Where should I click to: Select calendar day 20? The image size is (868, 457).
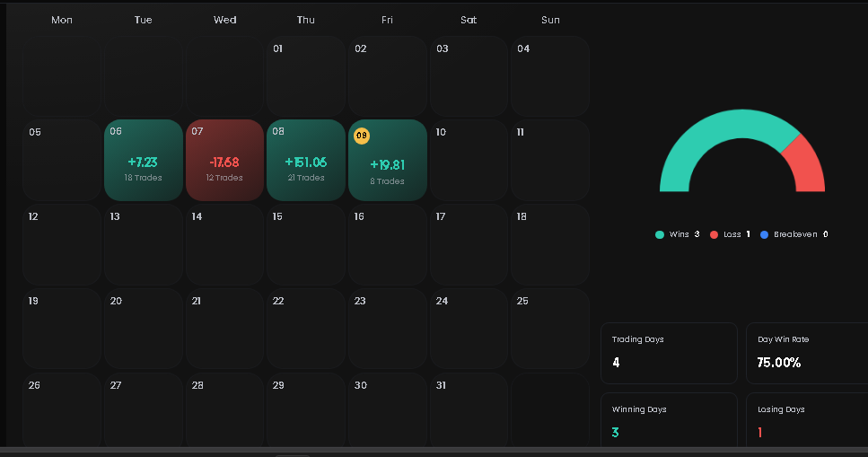(144, 329)
